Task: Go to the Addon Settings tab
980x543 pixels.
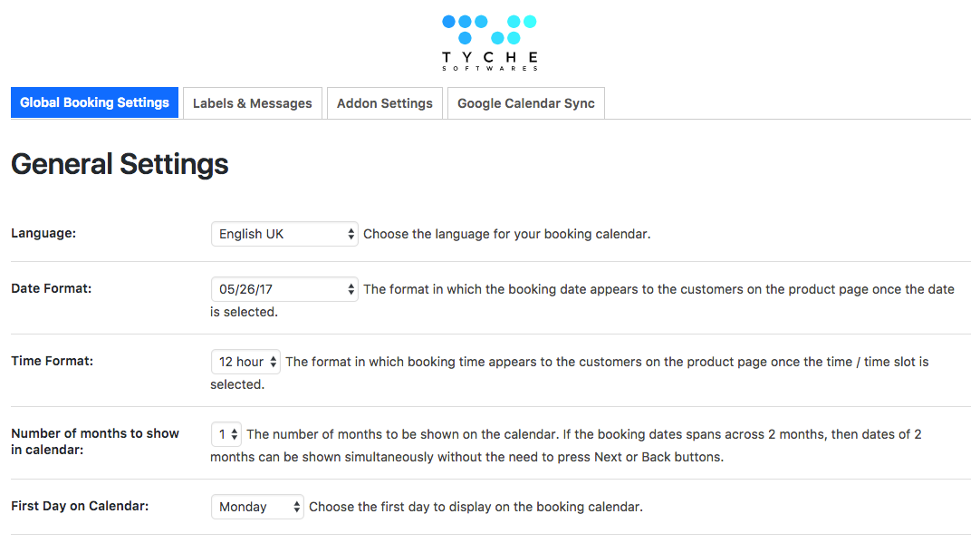Action: point(384,103)
